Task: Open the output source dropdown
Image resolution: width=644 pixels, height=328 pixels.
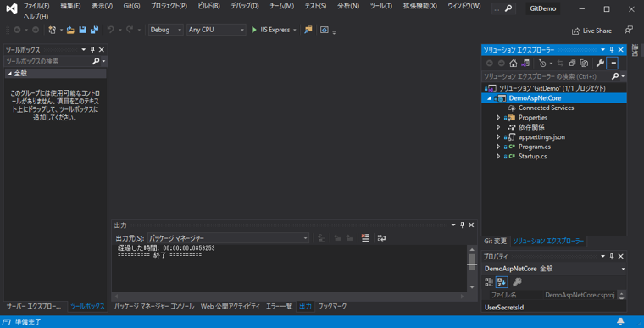Action: 228,238
